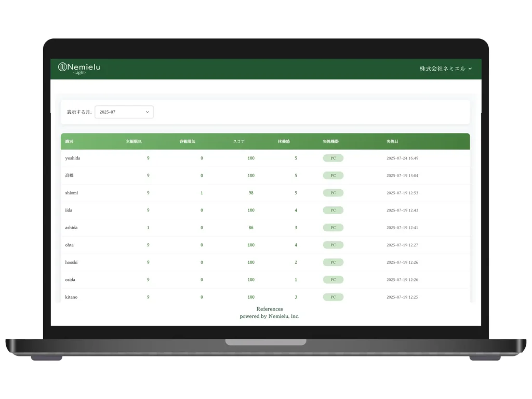The height and width of the screenshot is (399, 532).
Task: Select the iida row name
Action: [69, 210]
